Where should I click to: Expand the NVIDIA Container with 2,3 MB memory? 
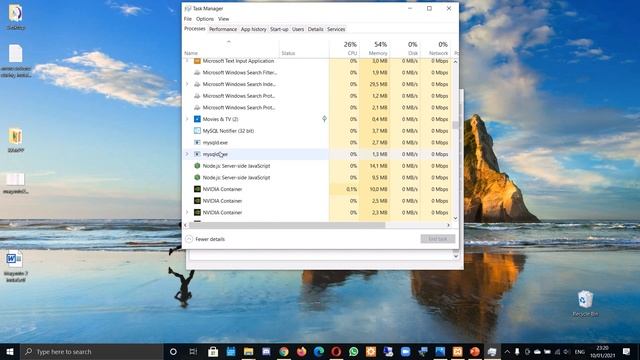click(x=187, y=212)
